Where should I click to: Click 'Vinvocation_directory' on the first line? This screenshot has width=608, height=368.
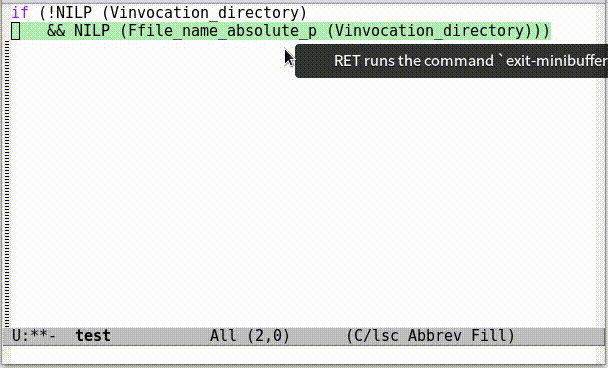pyautogui.click(x=204, y=13)
